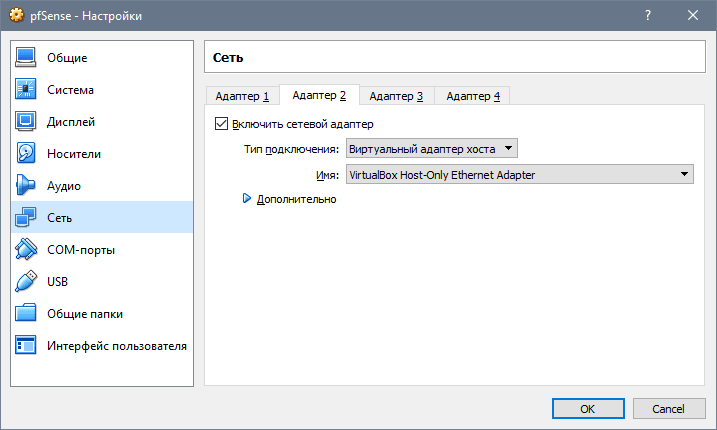Viewport: 717px width, 430px height.
Task: Click the help question mark button
Action: point(647,16)
